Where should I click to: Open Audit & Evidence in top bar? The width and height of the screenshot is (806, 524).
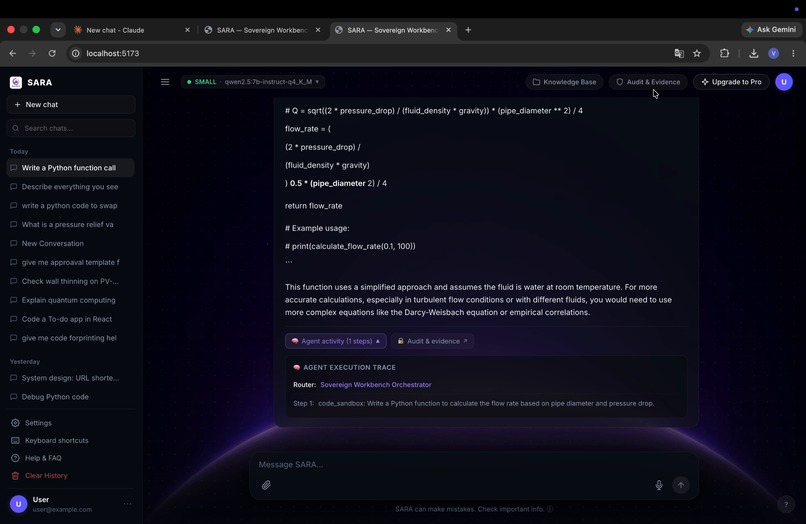648,82
